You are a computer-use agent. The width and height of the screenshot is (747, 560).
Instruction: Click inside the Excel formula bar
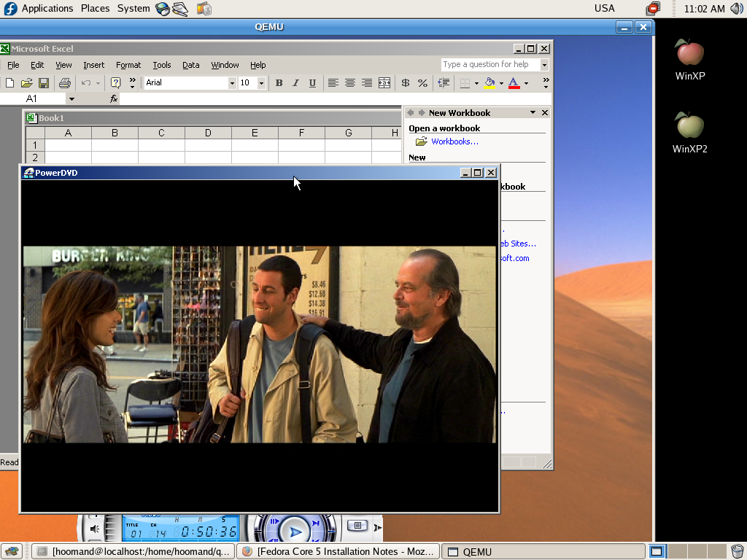[x=335, y=98]
